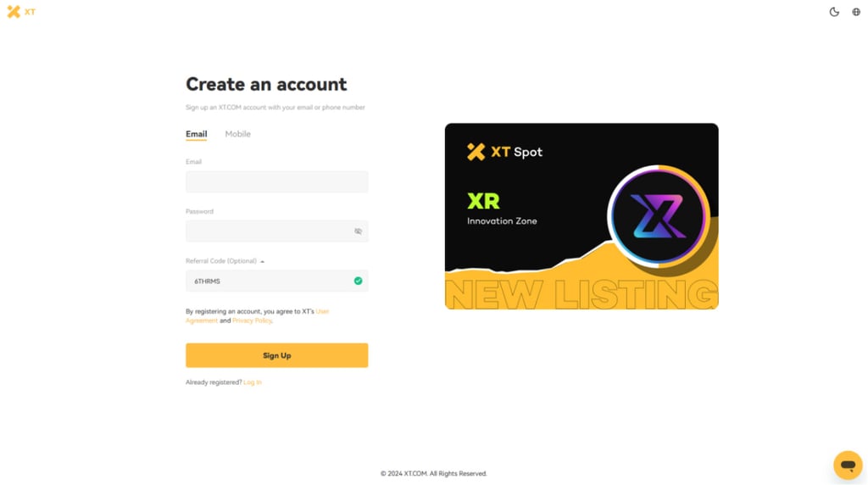Click the Referral Code (Optional) label
The height and width of the screenshot is (485, 868).
click(x=221, y=261)
